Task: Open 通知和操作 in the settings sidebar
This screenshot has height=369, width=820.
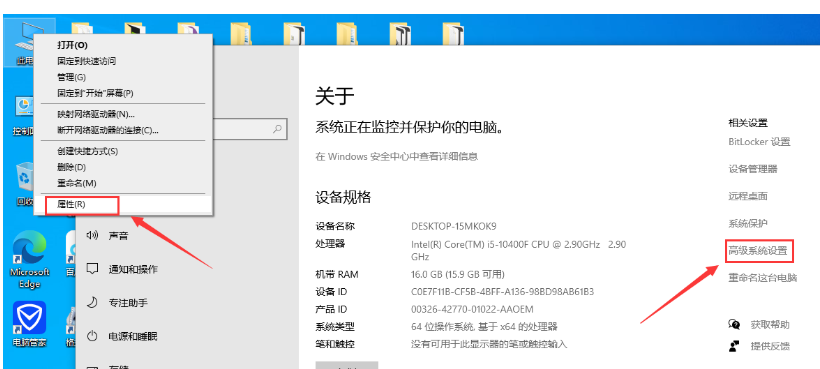Action: click(x=121, y=269)
